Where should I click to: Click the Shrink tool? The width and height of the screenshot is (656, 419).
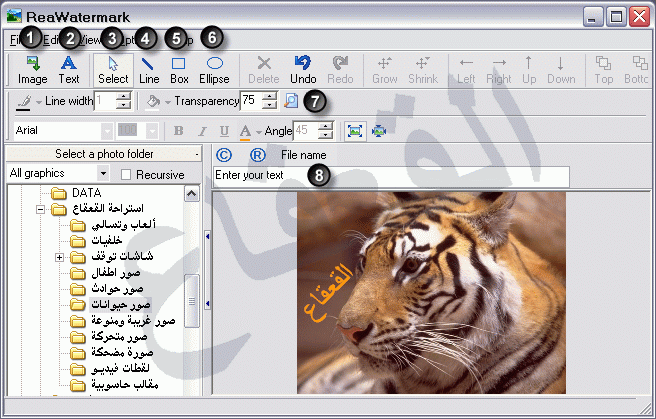click(423, 70)
